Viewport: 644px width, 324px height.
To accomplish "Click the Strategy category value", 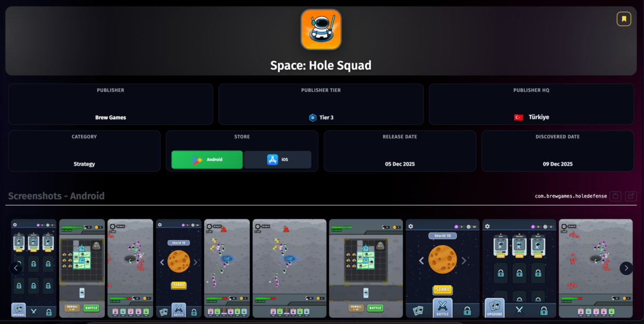I will point(84,164).
